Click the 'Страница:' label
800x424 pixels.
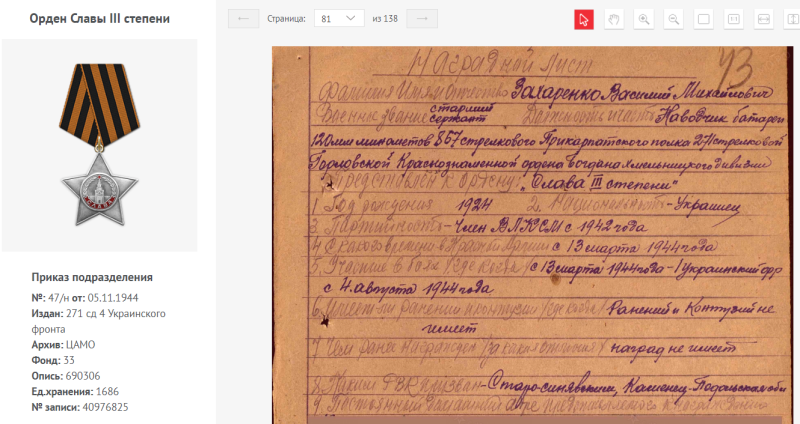point(286,19)
